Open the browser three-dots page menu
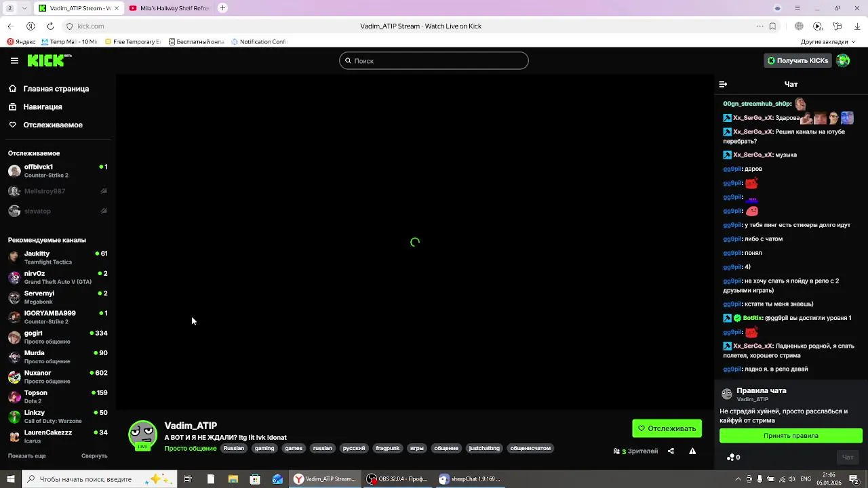Viewport: 868px width, 488px height. [x=759, y=26]
